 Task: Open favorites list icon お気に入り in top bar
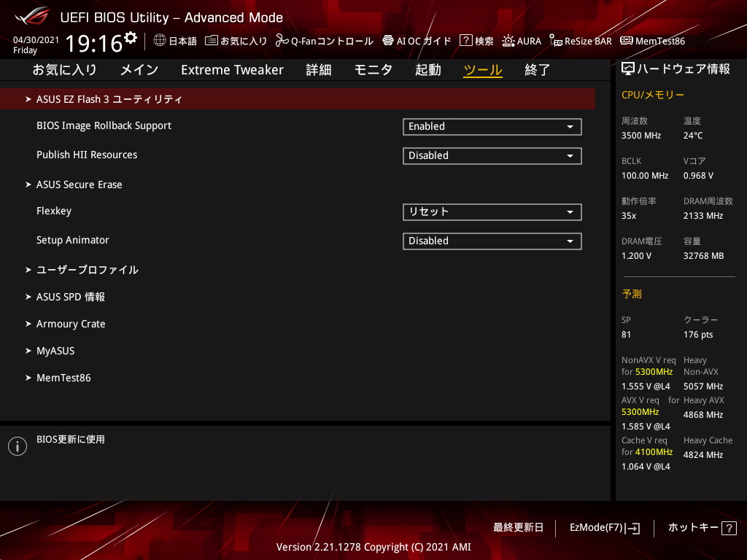click(211, 41)
